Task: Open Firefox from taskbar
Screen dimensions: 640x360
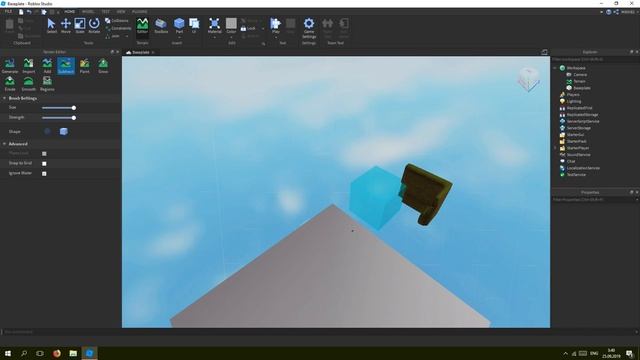Action: click(56, 353)
